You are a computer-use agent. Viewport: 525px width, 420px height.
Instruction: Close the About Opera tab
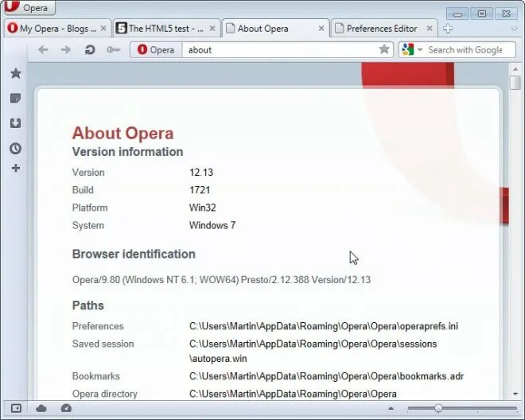321,29
